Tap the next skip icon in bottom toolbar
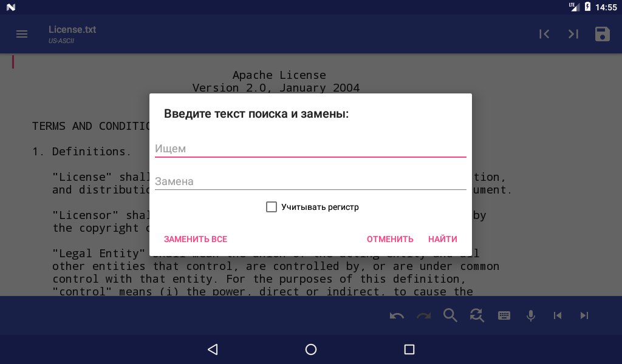 click(x=584, y=315)
